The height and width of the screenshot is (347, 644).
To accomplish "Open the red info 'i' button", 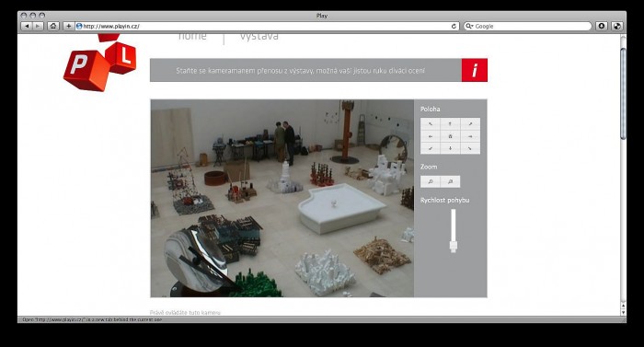I will (x=475, y=70).
